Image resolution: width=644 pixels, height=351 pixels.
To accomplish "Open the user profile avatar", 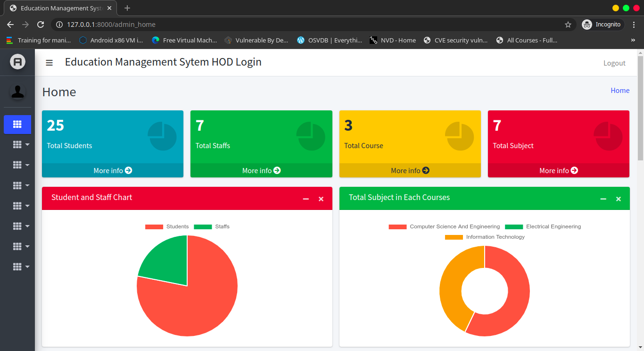I will click(17, 92).
